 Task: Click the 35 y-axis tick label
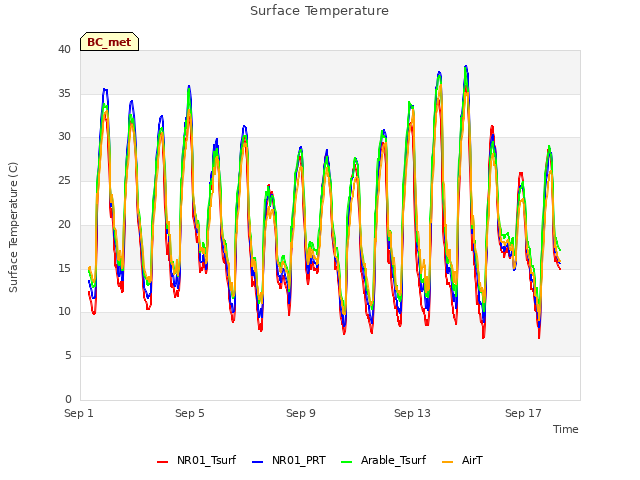tap(64, 93)
